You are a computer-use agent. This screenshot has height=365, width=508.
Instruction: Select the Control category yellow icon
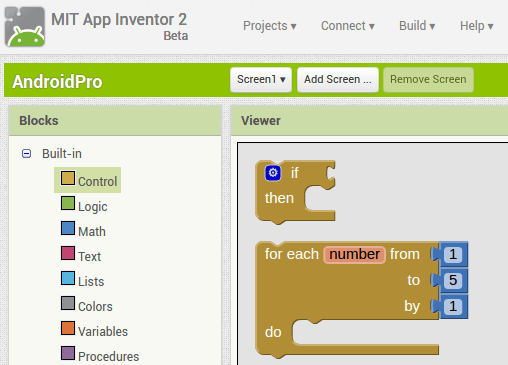(68, 178)
